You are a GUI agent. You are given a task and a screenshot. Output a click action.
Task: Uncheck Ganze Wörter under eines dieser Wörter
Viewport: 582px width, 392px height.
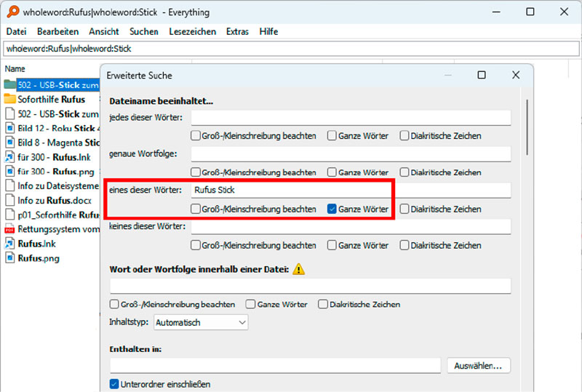(332, 209)
